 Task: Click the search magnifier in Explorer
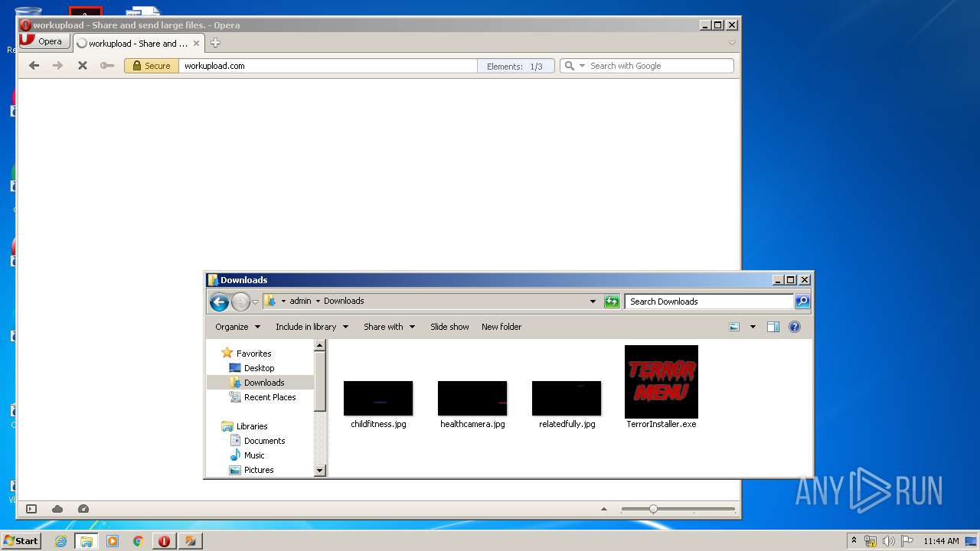pos(802,302)
